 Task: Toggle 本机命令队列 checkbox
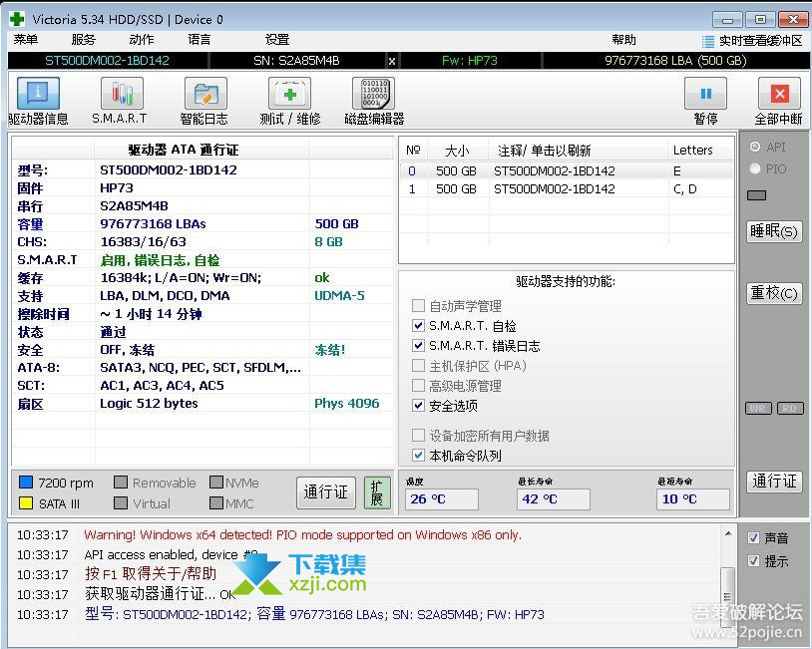(x=418, y=456)
